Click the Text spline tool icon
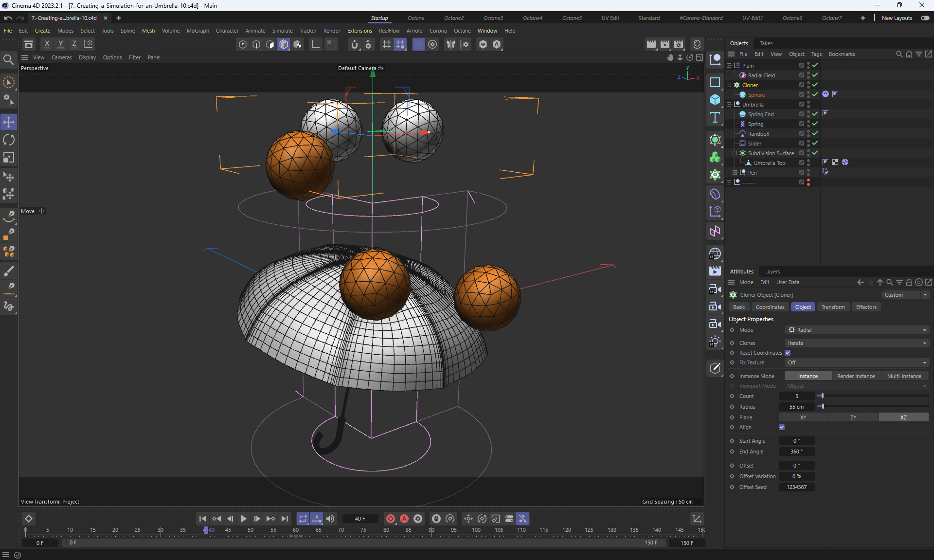The height and width of the screenshot is (560, 934). point(715,117)
